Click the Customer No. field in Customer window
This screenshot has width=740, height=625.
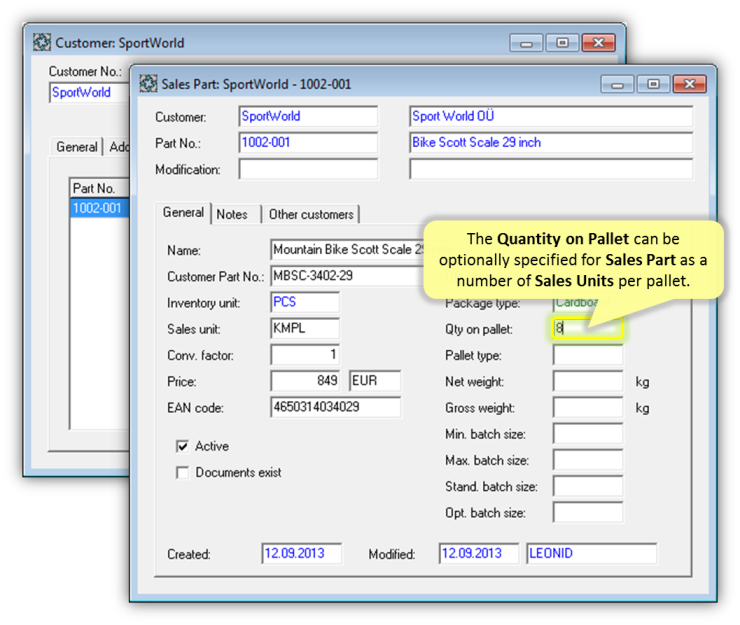click(x=89, y=92)
